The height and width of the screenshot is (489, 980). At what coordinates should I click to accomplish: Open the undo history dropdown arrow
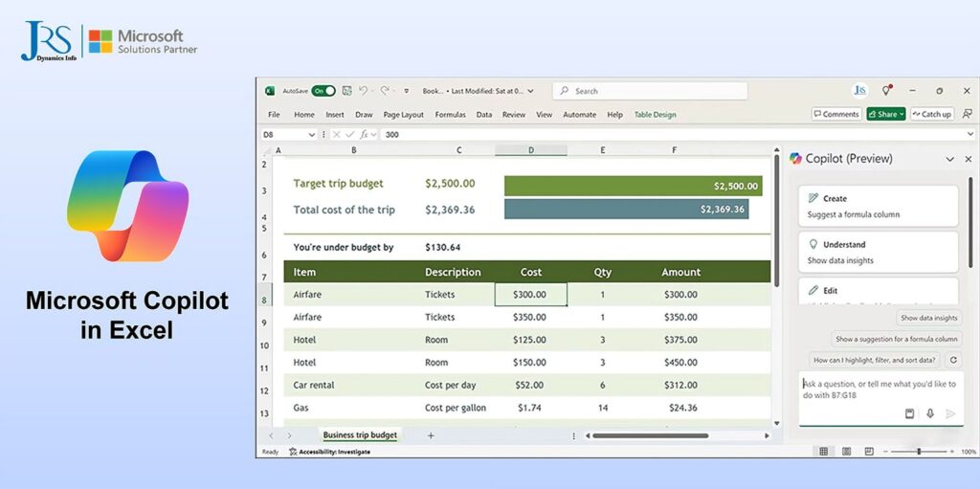(372, 91)
